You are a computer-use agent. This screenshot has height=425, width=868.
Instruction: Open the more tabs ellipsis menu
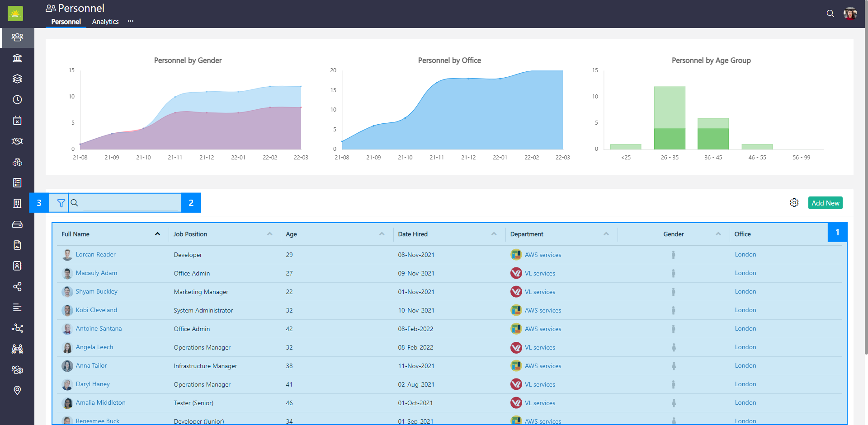[130, 21]
